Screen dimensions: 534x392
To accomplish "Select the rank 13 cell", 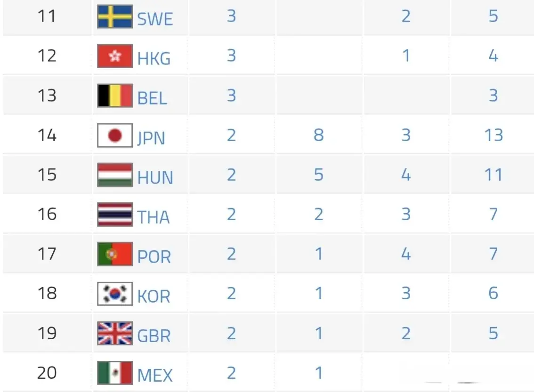I will click(47, 96).
